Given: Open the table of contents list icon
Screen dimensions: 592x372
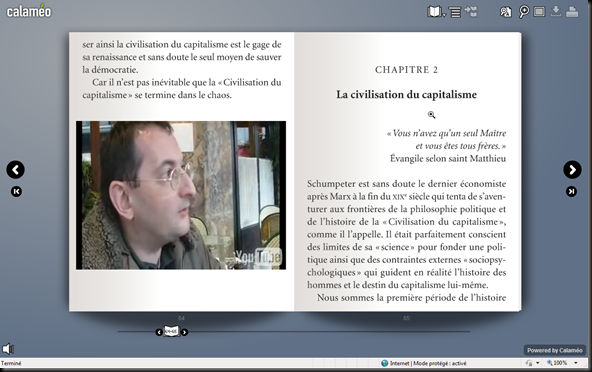Looking at the screenshot, I should point(455,12).
